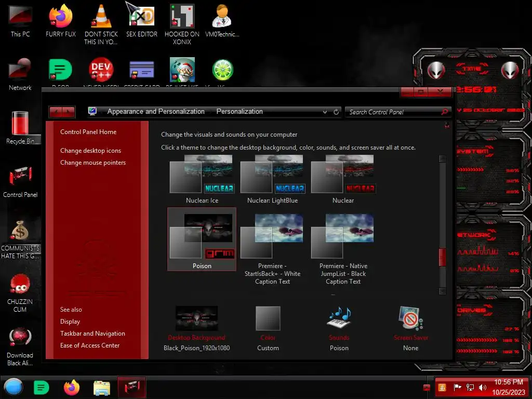
Task: Click the Control Panel taskbar button
Action: [132, 388]
